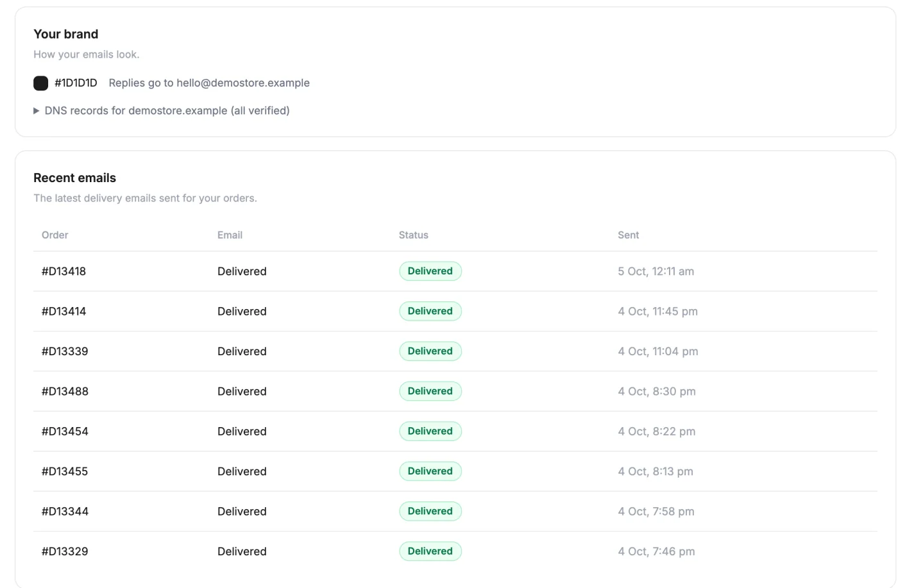Click Delivered status badge for #D13418
Viewport: 898px width, 588px height.
[430, 271]
